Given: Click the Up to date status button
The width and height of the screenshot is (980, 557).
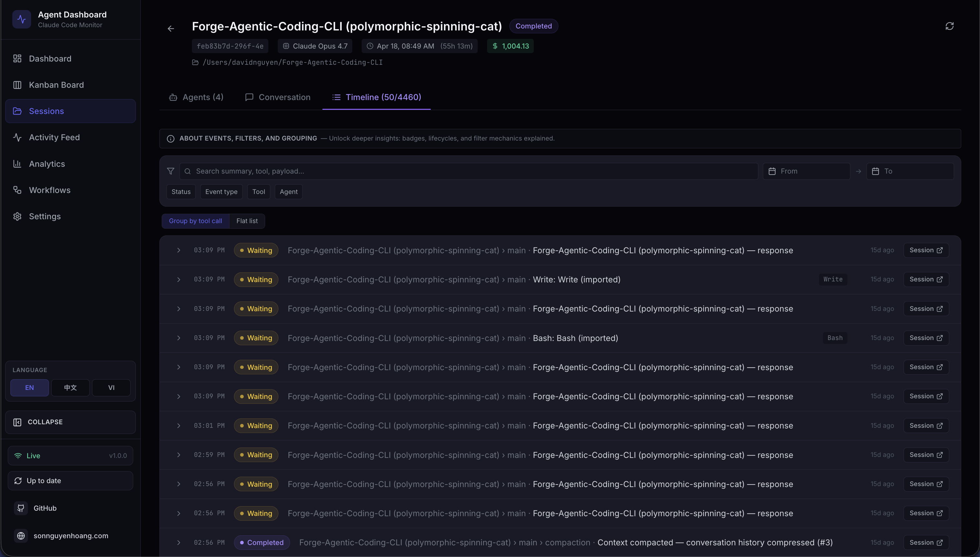Looking at the screenshot, I should 70,481.
